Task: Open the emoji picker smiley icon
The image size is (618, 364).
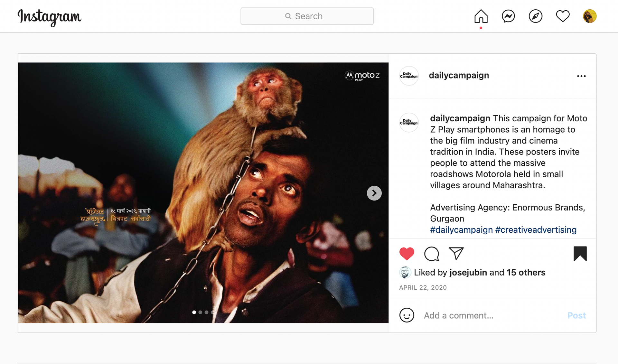Action: 407,315
